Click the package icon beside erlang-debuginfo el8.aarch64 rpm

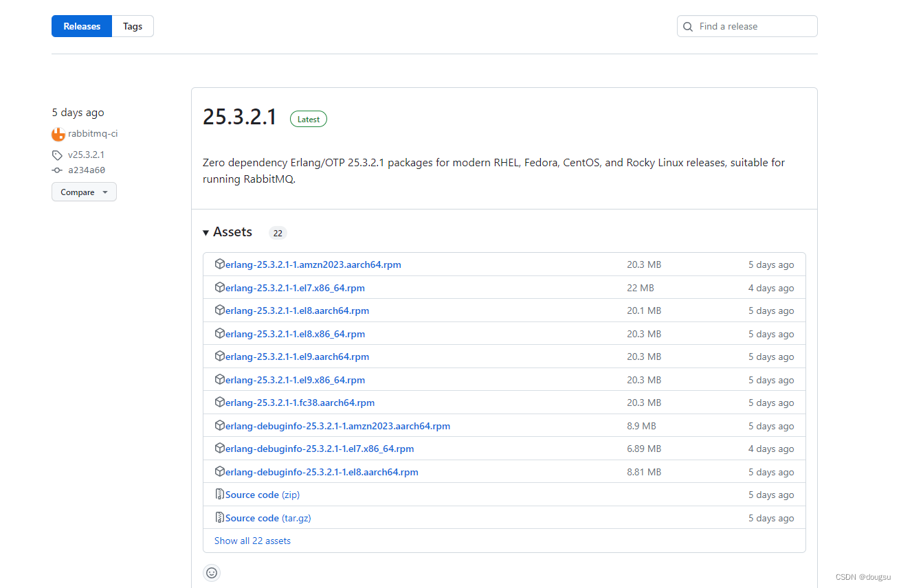pyautogui.click(x=220, y=471)
